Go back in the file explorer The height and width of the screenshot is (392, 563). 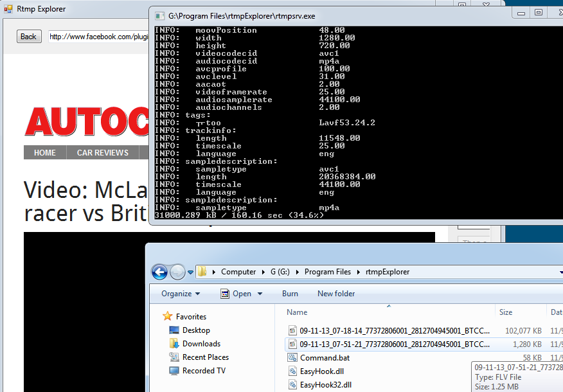(x=159, y=272)
